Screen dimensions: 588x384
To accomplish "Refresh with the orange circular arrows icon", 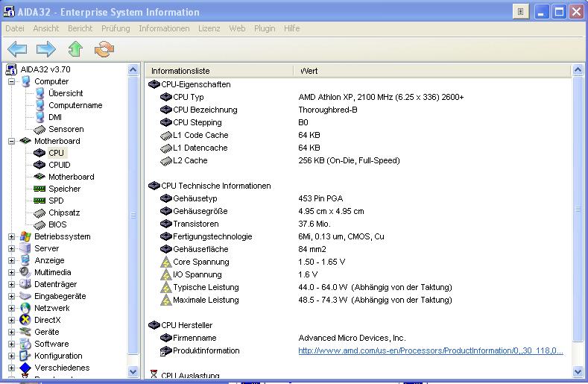I will pos(104,49).
